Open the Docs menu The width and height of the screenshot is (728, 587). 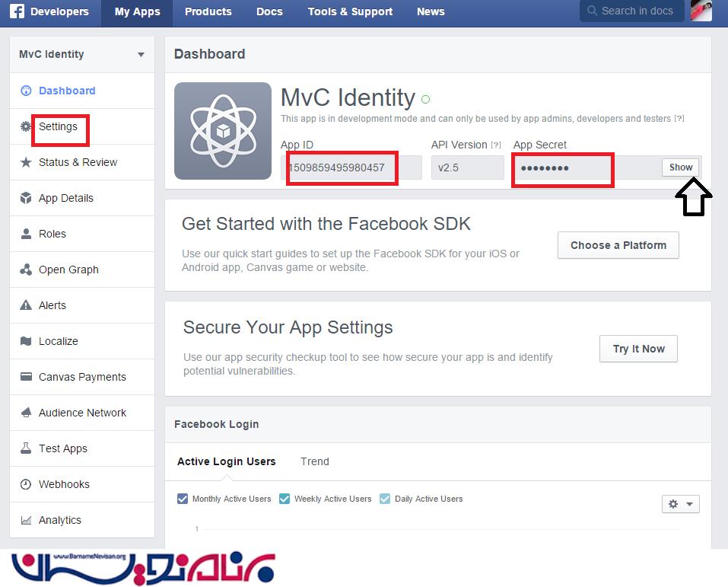(269, 11)
